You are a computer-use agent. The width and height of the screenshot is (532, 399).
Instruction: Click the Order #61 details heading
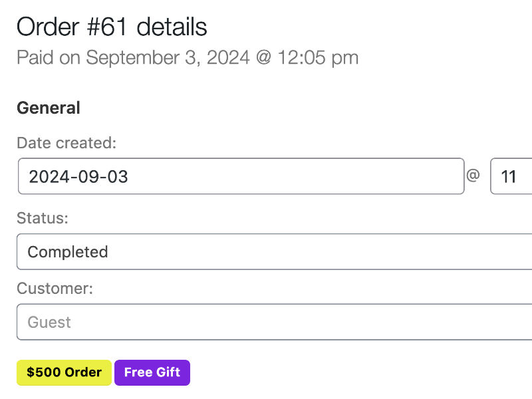tap(111, 27)
